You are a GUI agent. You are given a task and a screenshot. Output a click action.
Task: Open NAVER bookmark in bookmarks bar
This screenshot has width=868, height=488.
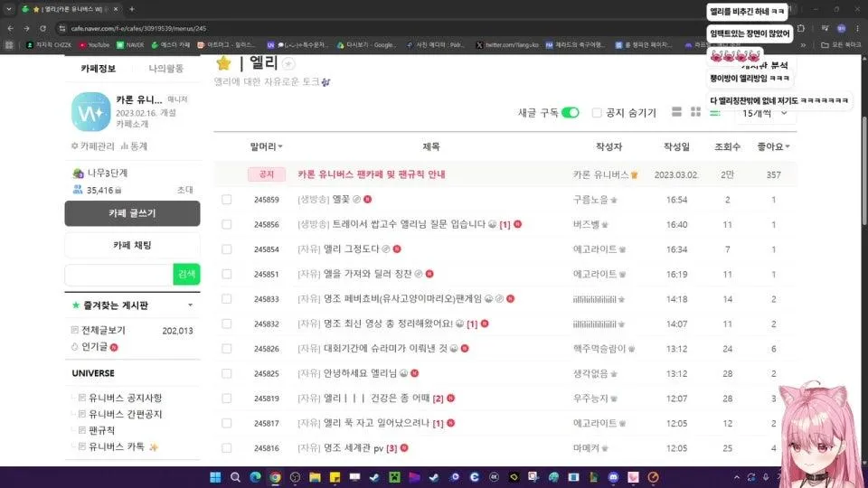[130, 45]
